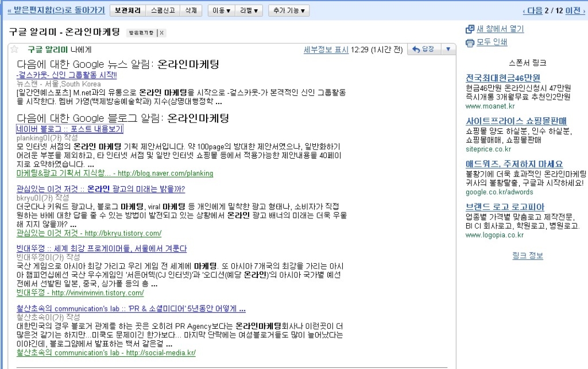Click the reply arrow button 답장
This screenshot has height=369, width=588.
tap(424, 49)
